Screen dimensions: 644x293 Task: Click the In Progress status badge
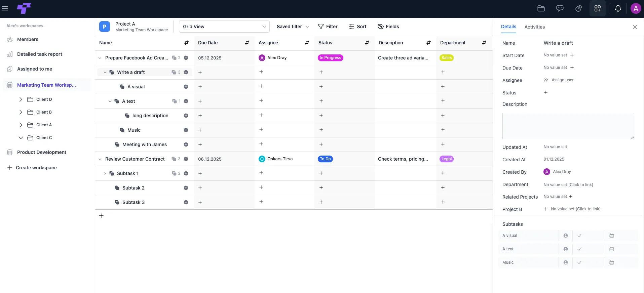330,58
